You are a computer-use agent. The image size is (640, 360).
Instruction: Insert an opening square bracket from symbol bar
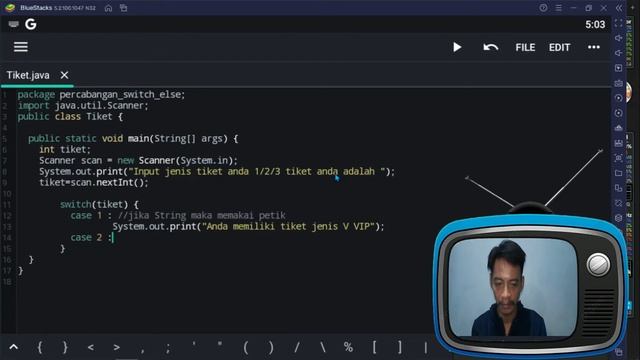[374, 347]
